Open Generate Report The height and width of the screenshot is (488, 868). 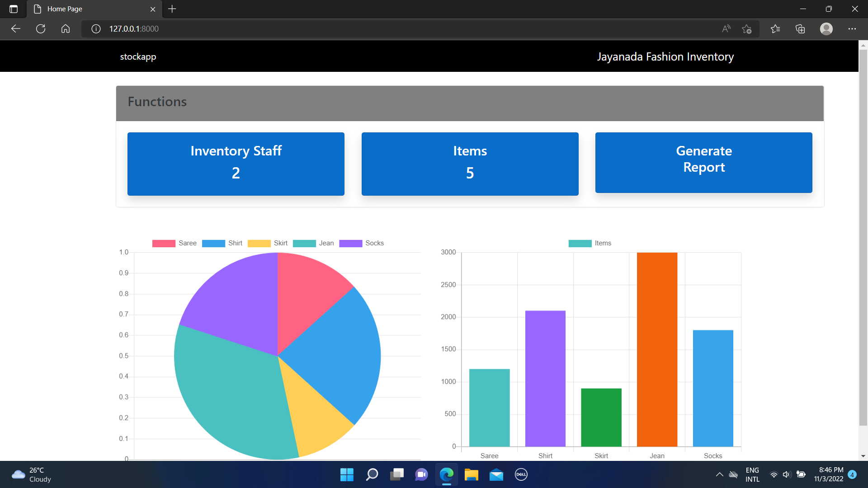tap(703, 163)
